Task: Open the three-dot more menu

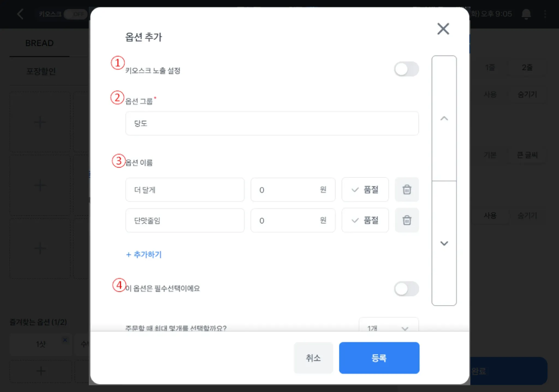Action: point(545,14)
